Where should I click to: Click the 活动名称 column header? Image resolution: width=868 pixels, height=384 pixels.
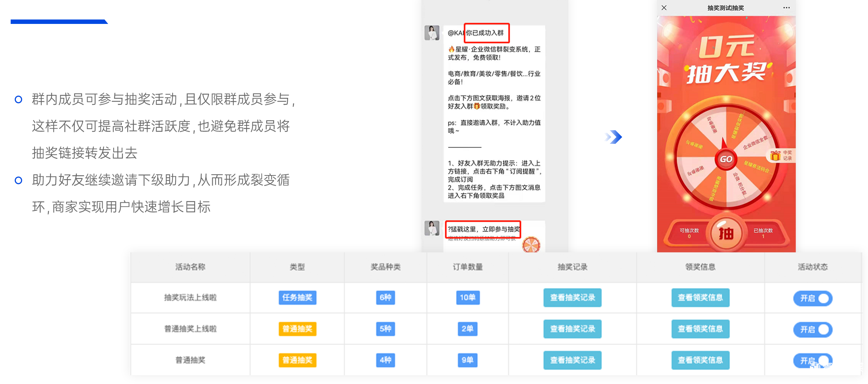pyautogui.click(x=190, y=267)
